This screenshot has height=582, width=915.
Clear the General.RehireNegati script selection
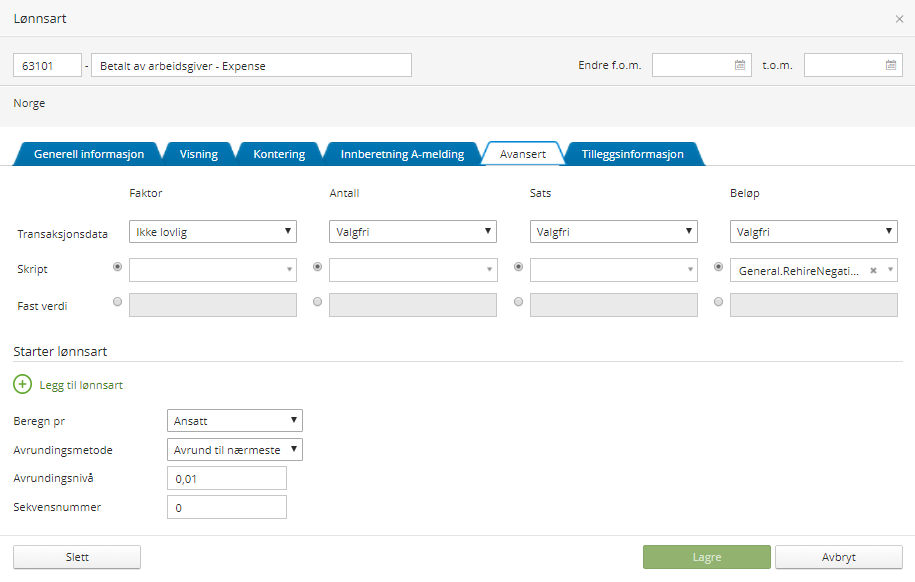click(873, 270)
